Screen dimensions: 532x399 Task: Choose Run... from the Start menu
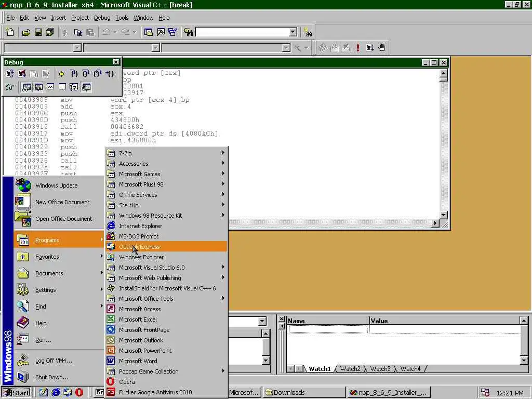click(x=59, y=340)
